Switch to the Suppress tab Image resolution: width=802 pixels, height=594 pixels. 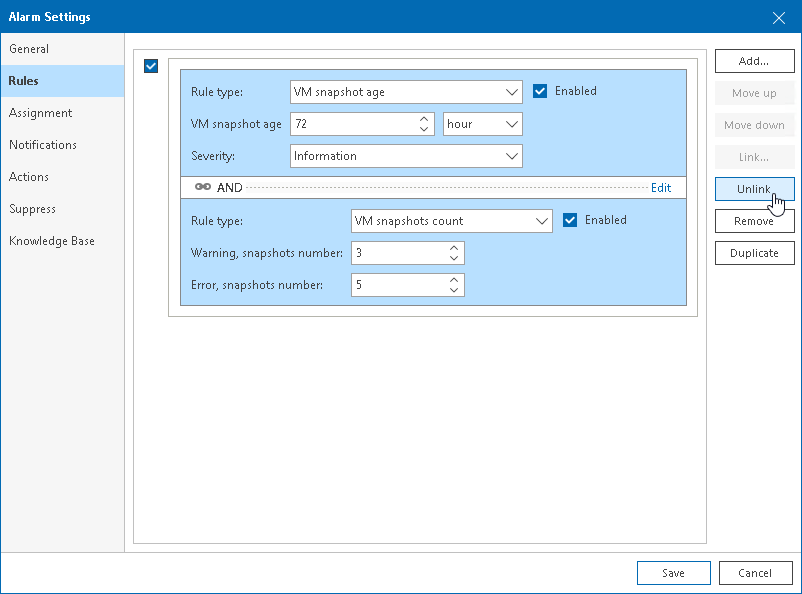62,209
